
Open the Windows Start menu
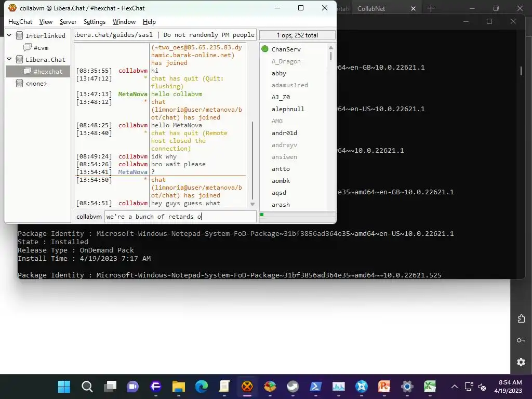(64, 387)
